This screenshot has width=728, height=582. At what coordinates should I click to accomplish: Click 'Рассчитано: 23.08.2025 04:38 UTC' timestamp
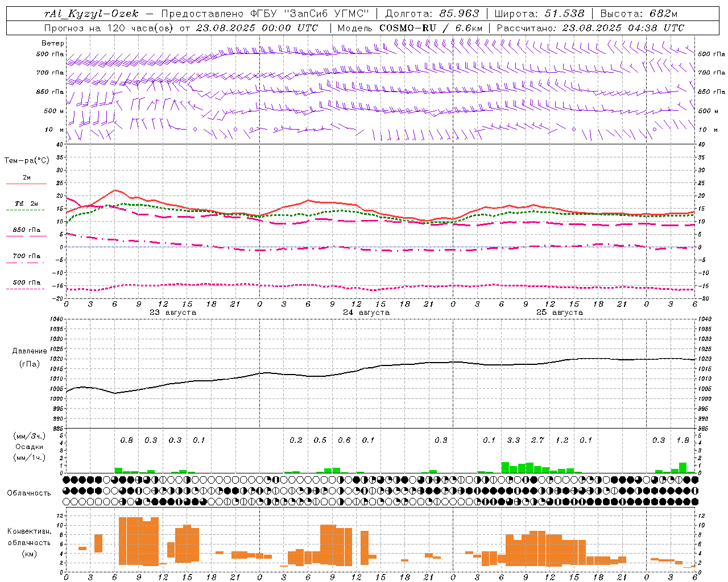[590, 28]
